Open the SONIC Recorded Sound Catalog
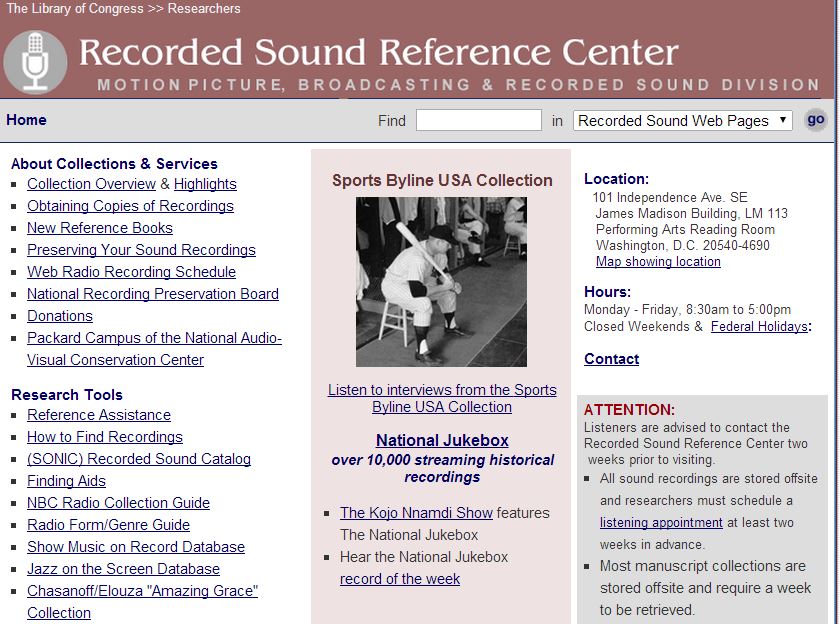The width and height of the screenshot is (839, 624). point(139,459)
